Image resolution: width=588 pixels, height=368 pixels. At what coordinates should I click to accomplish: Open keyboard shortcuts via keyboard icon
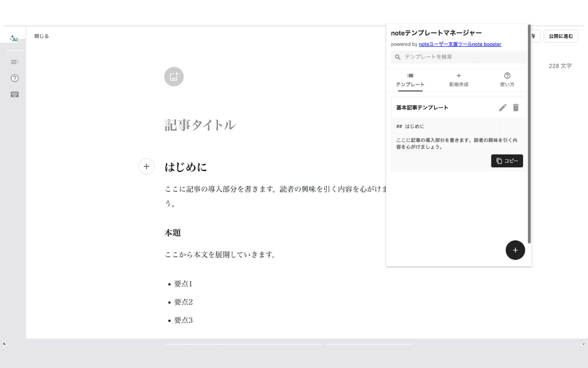[x=14, y=94]
